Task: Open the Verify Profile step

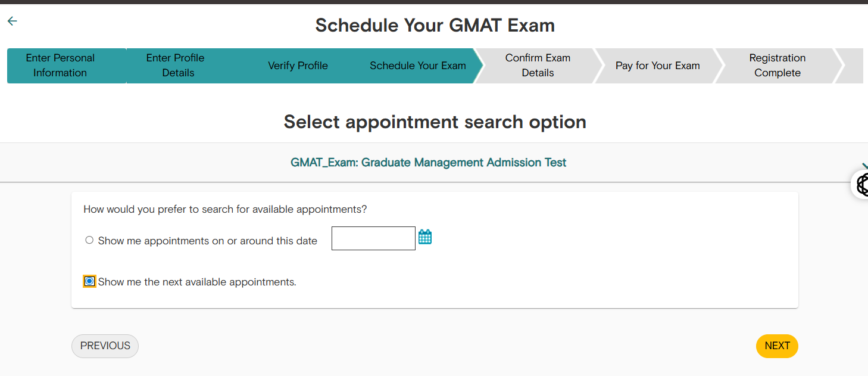Action: tap(298, 66)
